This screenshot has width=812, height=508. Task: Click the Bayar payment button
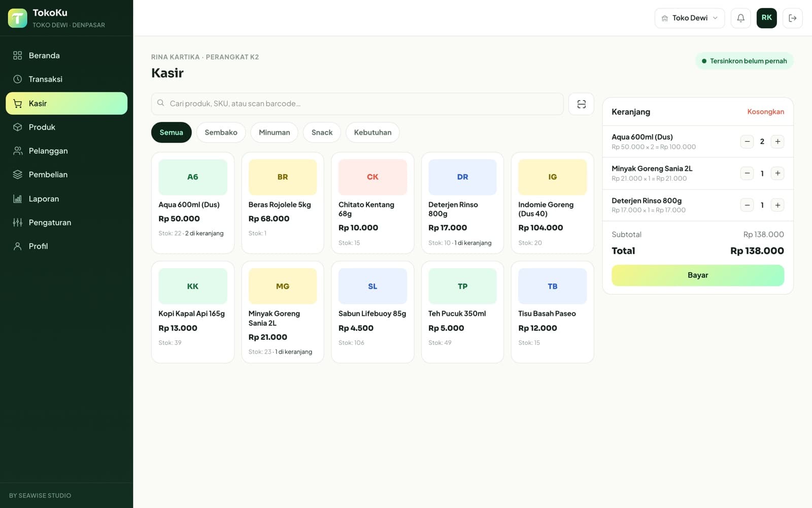[698, 275]
